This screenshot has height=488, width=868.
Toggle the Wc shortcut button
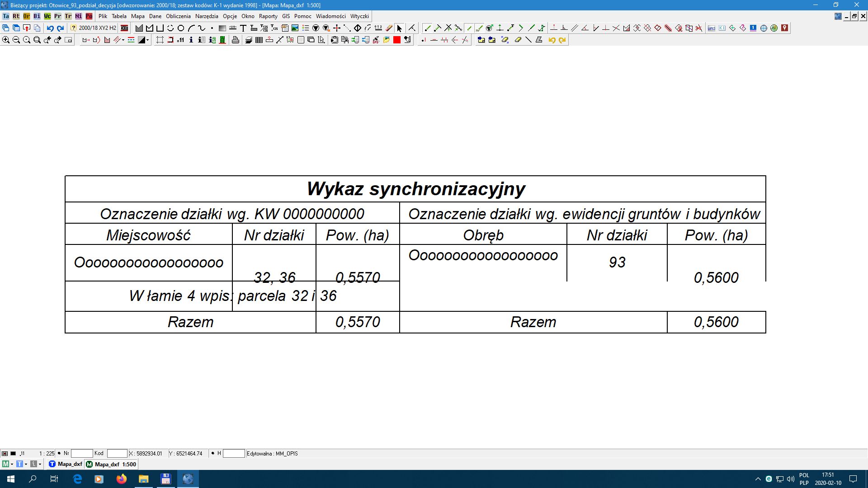[47, 16]
